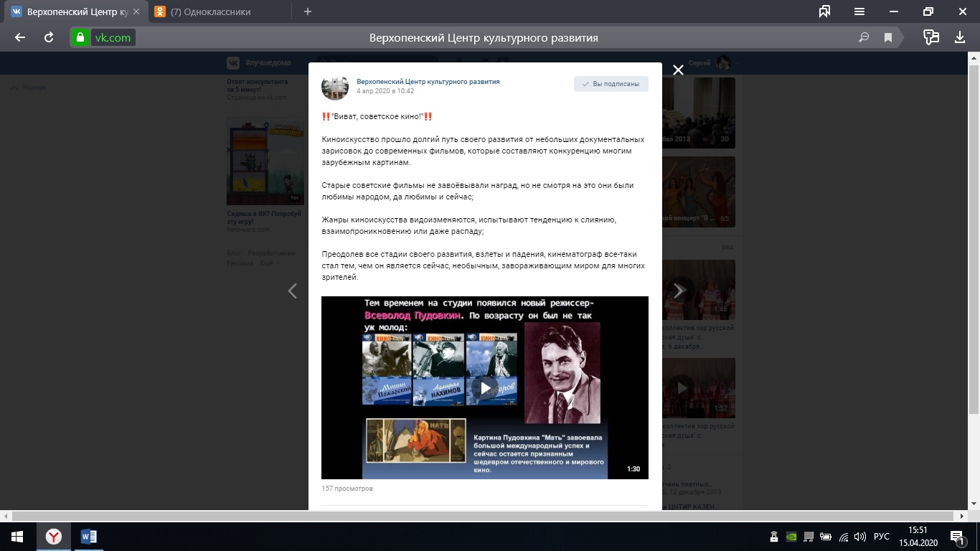The image size is (980, 551).
Task: Open the Wi-Fi network tray icon
Action: 844,537
